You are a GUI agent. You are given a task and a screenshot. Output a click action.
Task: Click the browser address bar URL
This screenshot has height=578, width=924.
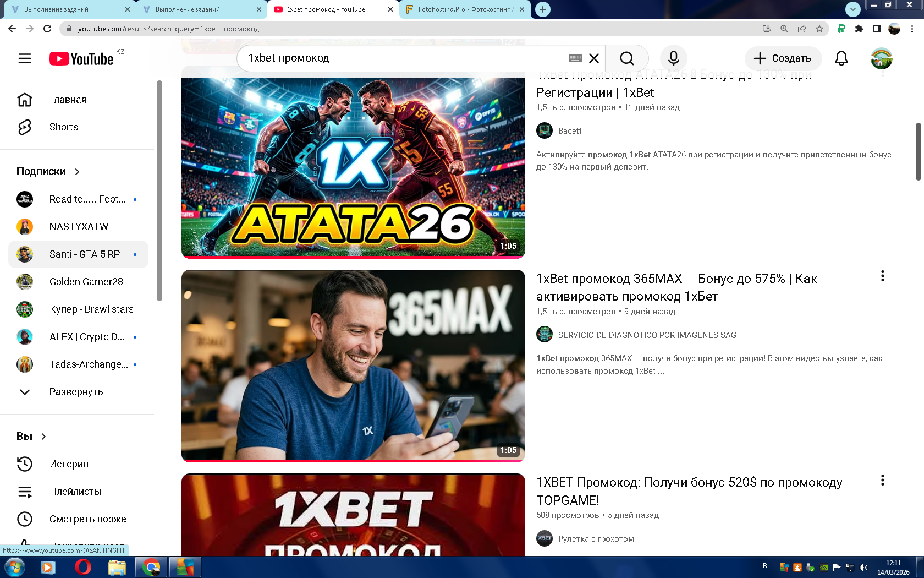coord(168,29)
